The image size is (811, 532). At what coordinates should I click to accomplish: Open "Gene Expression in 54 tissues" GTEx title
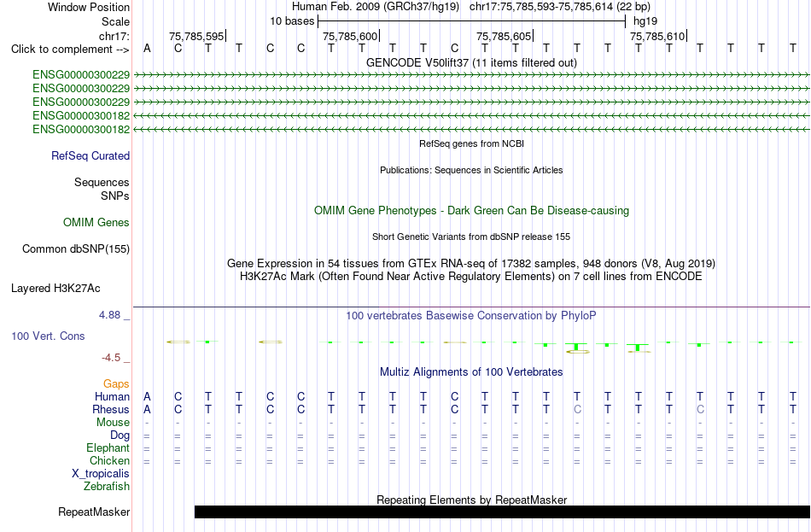pyautogui.click(x=471, y=263)
